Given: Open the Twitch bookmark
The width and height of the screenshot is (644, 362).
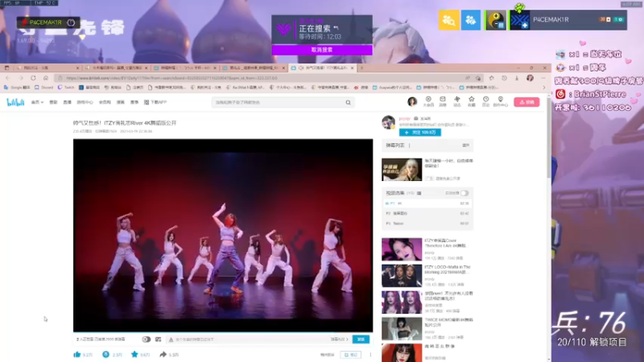Looking at the screenshot, I should point(66,88).
